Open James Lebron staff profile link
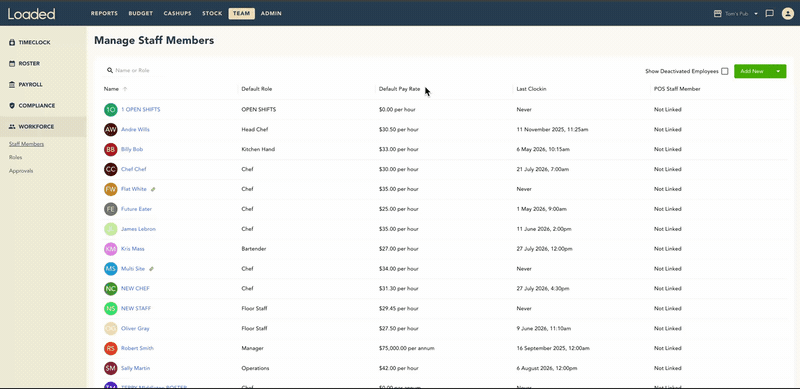The image size is (800, 389). 138,229
